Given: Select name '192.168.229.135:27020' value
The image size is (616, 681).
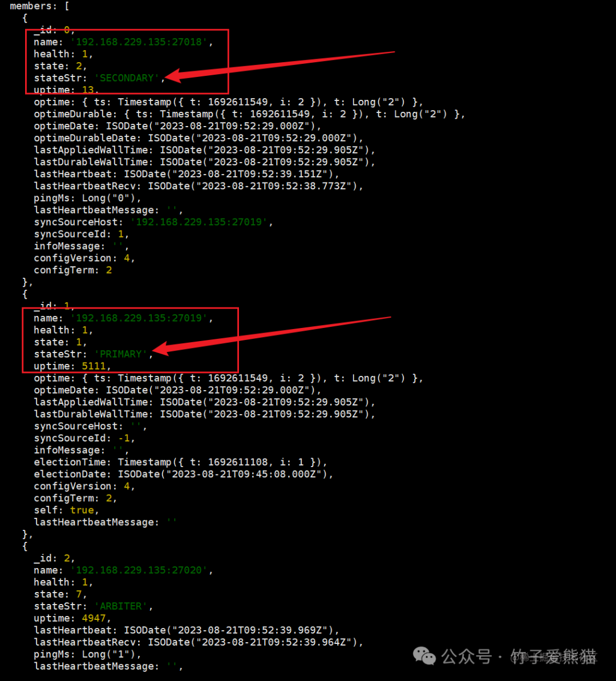Looking at the screenshot, I should [x=139, y=570].
